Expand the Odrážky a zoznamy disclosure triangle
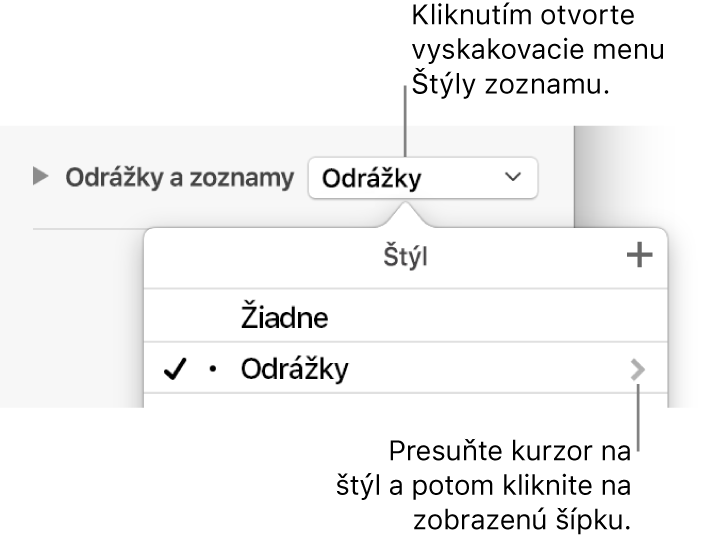Image resolution: width=710 pixels, height=540 pixels. 41,179
